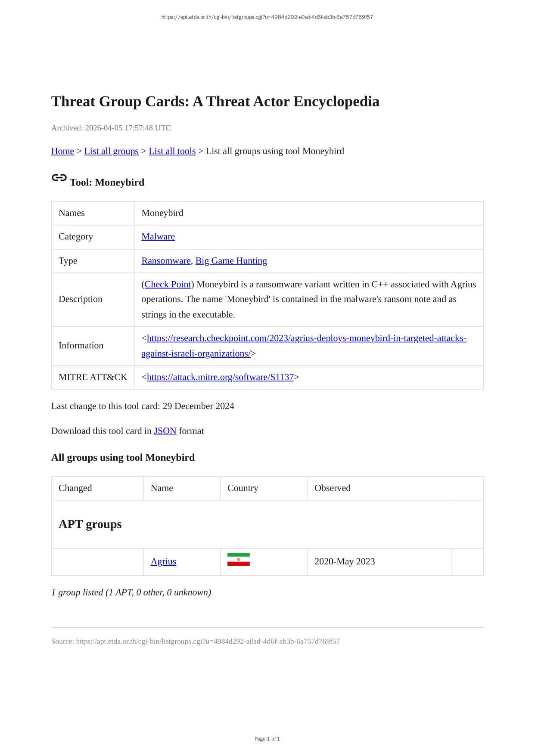Click the permalink chain icon beside Tool: Moneybird
535x756 pixels.
(x=59, y=178)
